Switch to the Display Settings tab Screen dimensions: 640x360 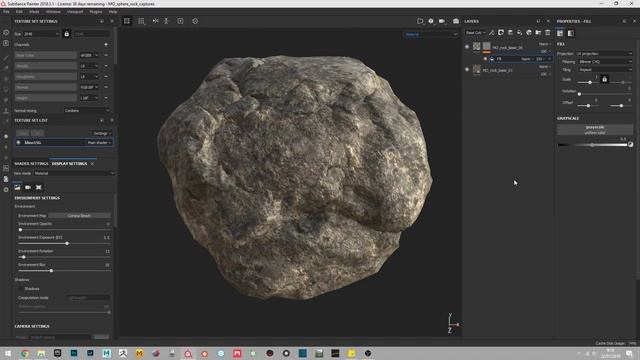(69, 164)
